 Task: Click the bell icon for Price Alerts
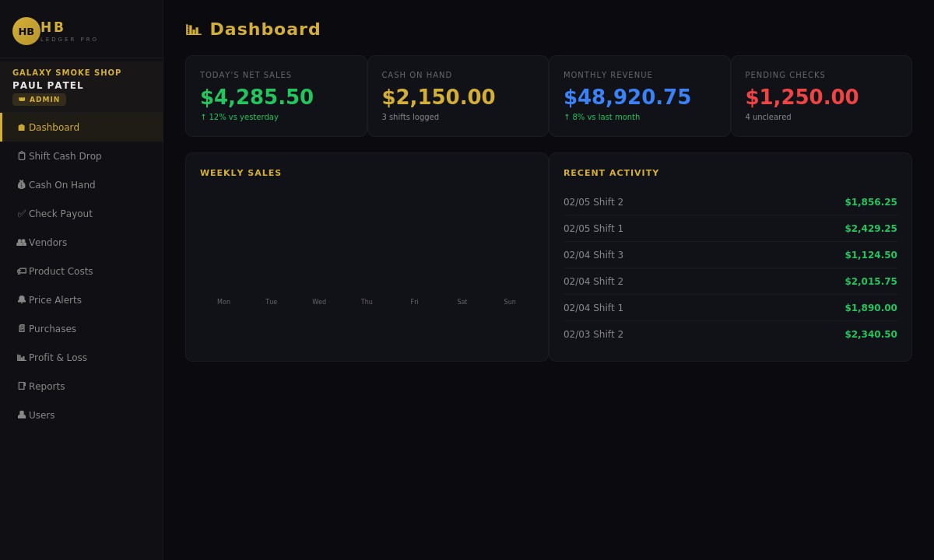(x=21, y=299)
